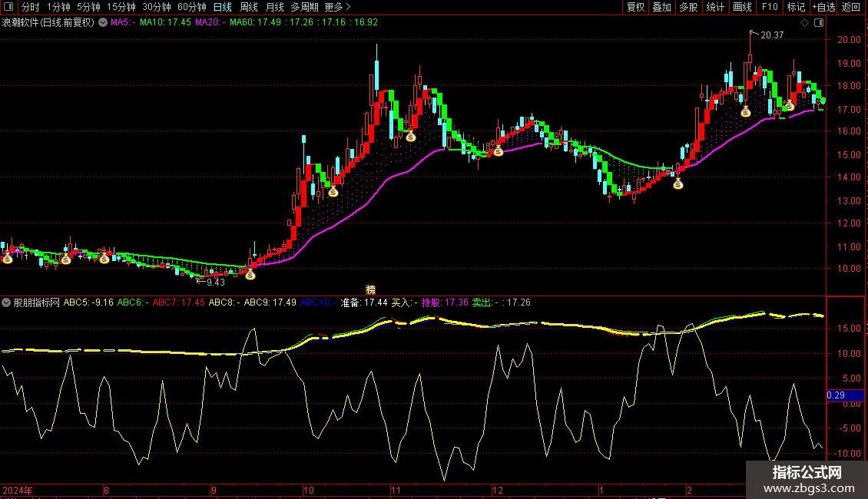The image size is (868, 499).
Task: Click the 准备: 17.44 legend value
Action: [x=363, y=302]
